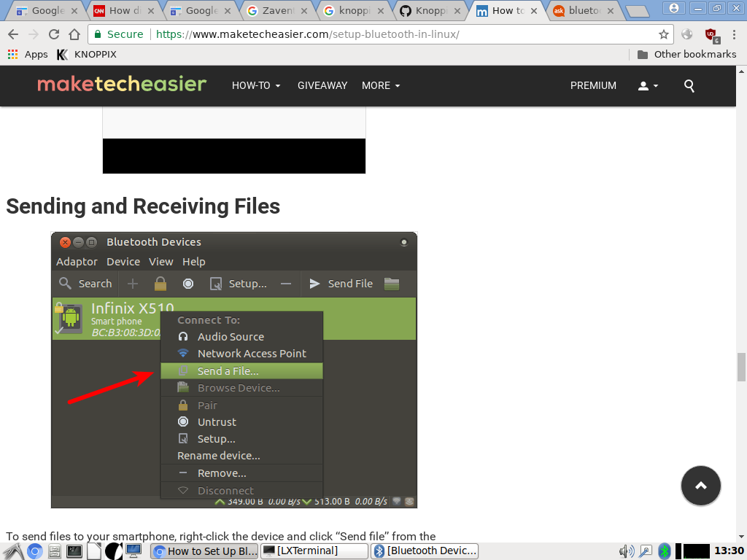The width and height of the screenshot is (747, 560).
Task: Open site search via the magnifying glass icon
Action: click(689, 85)
